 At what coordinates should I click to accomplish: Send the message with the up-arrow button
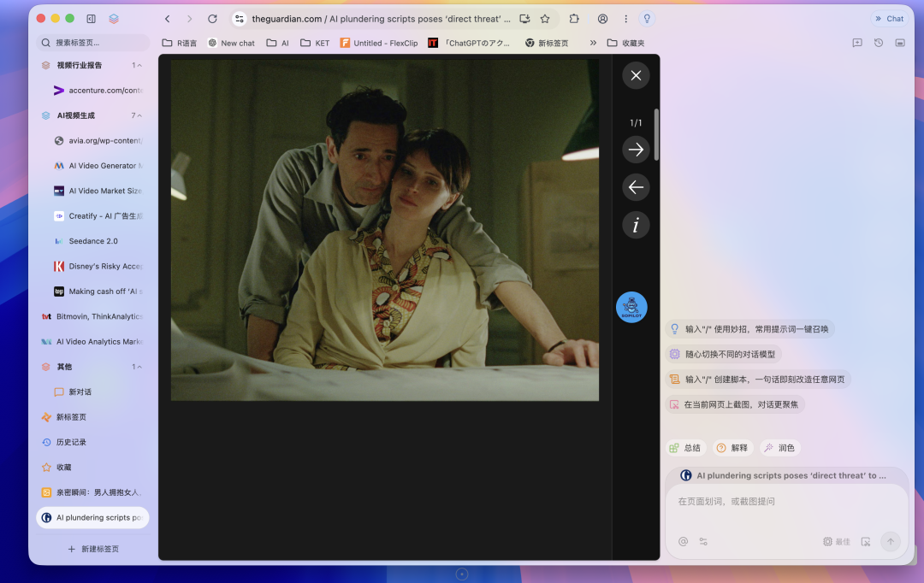pyautogui.click(x=891, y=542)
